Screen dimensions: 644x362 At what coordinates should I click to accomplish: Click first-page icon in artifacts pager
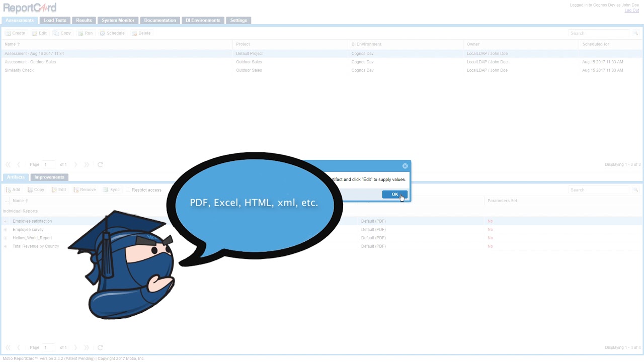8,347
